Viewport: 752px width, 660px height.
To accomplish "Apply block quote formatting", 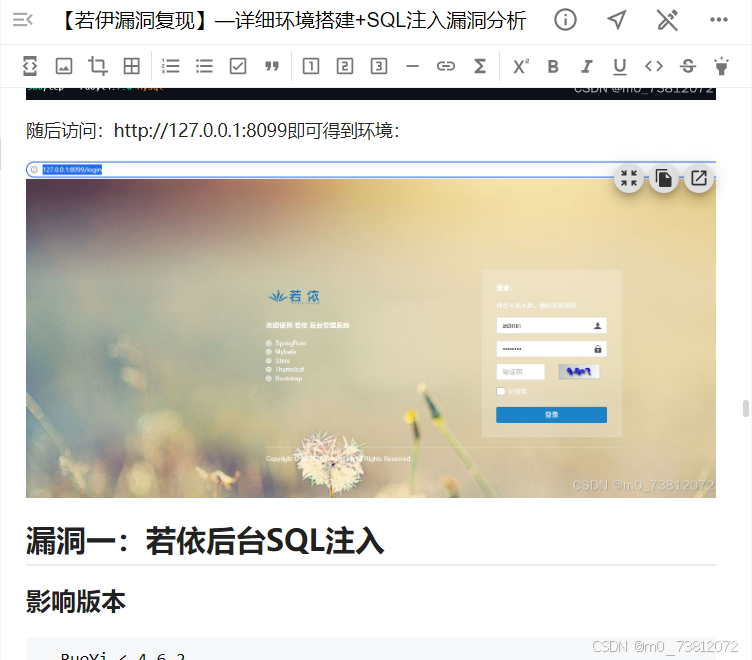I will [x=272, y=66].
